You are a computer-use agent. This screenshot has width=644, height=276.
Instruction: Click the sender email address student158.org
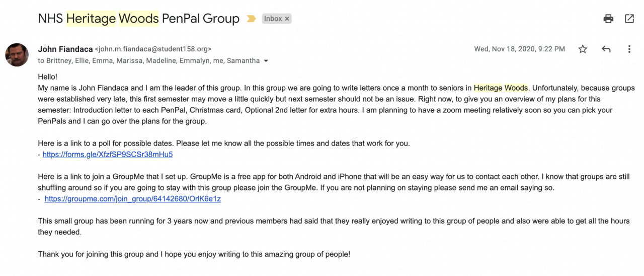pyautogui.click(x=153, y=49)
